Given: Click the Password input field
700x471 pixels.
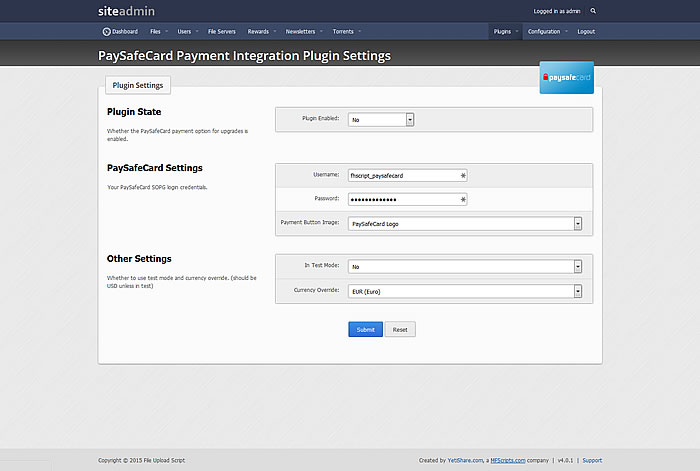Looking at the screenshot, I should (x=408, y=200).
